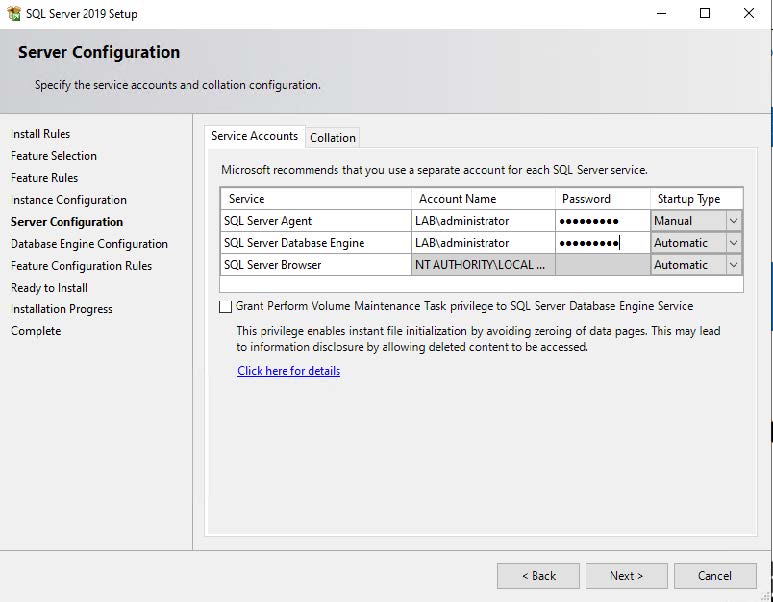Select Ready to Install step in sidebar

tap(49, 288)
